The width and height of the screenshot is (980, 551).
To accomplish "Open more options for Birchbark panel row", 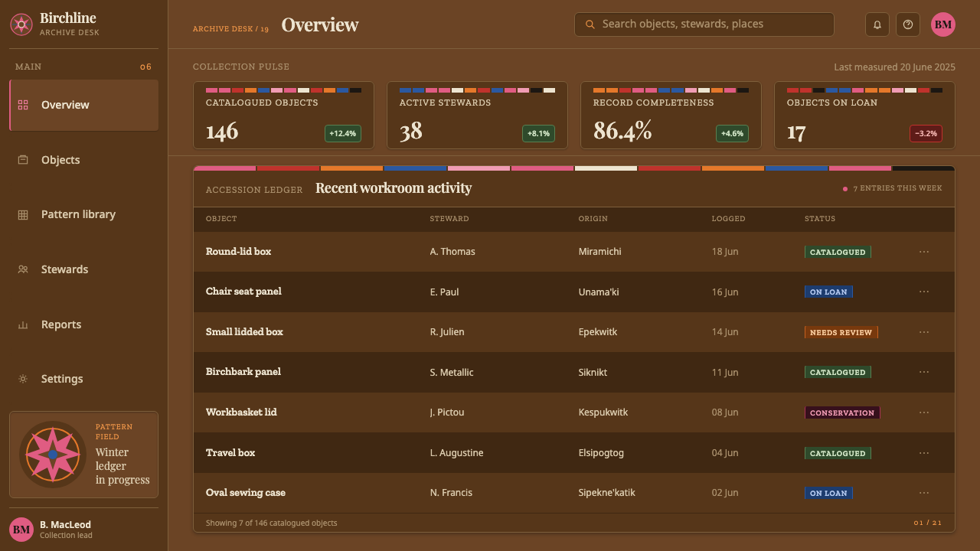I will (924, 372).
